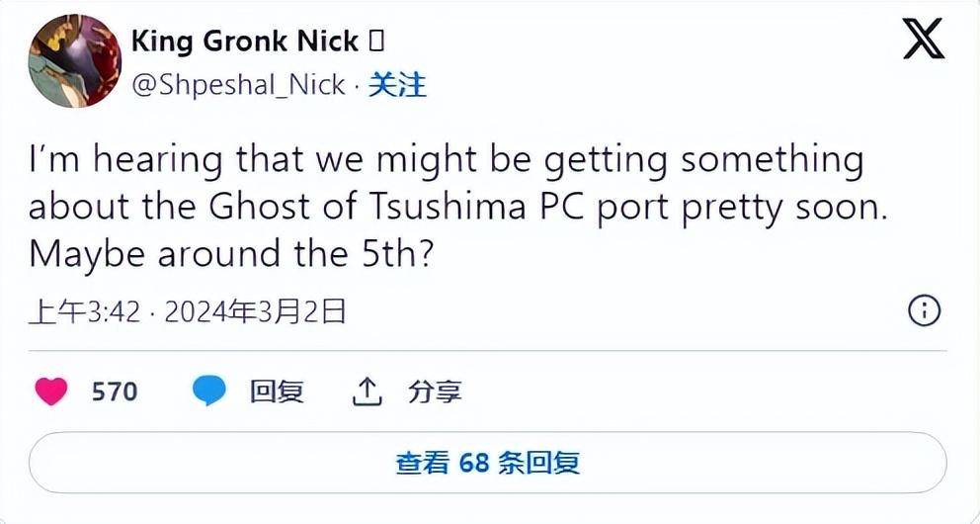Open the @Shpeshal_Nick handle link
This screenshot has height=524, width=980.
click(x=238, y=85)
